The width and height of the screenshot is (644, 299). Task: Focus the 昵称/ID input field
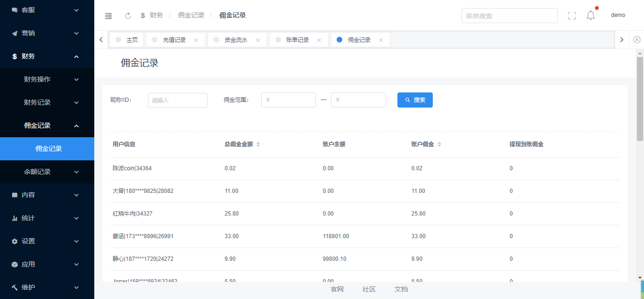[178, 100]
